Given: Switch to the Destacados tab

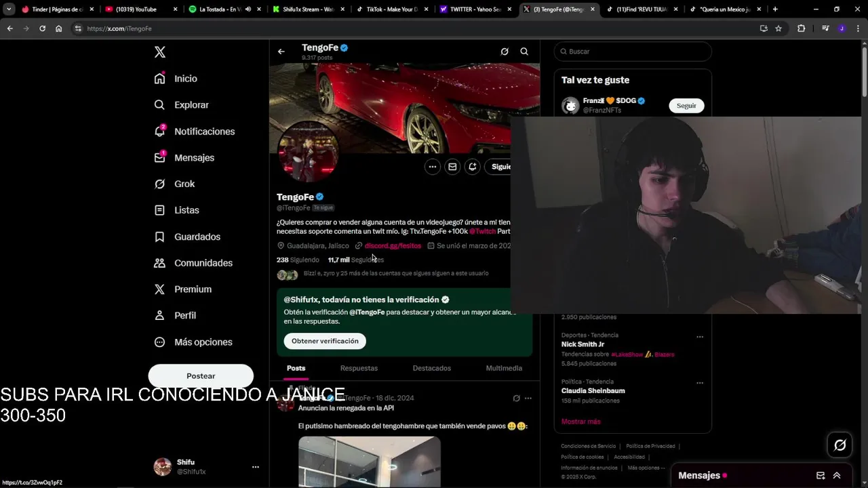Looking at the screenshot, I should tap(432, 368).
